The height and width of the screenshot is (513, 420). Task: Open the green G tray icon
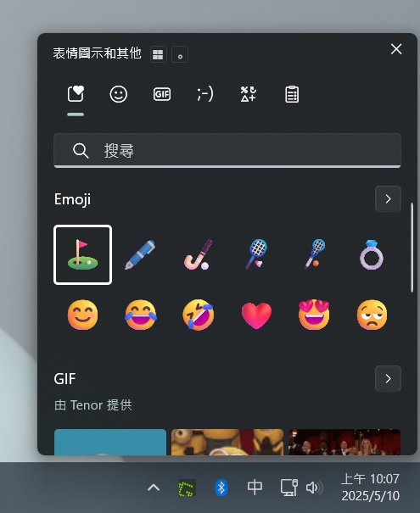coord(187,488)
